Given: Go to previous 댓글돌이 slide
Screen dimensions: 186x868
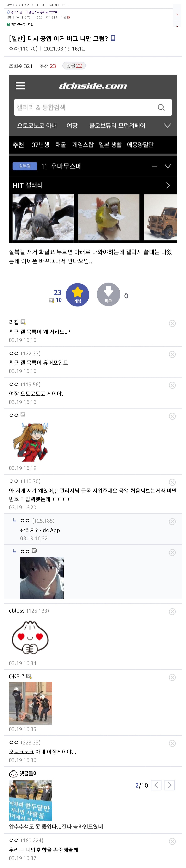Looking at the screenshot, I should (156, 785).
